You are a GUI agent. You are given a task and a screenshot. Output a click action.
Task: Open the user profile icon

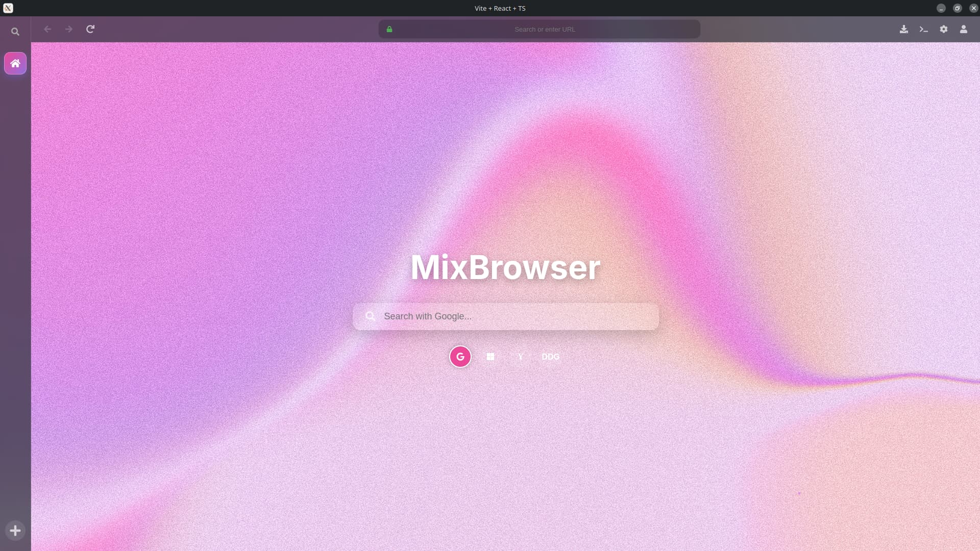[964, 29]
